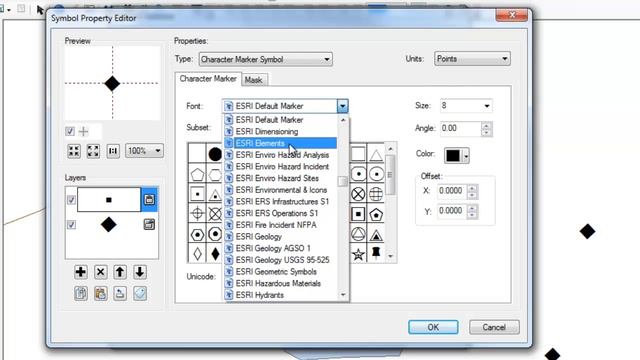Screen dimensions: 640x360
Task: Move the layer down with the down arrow
Action: [x=140, y=272]
